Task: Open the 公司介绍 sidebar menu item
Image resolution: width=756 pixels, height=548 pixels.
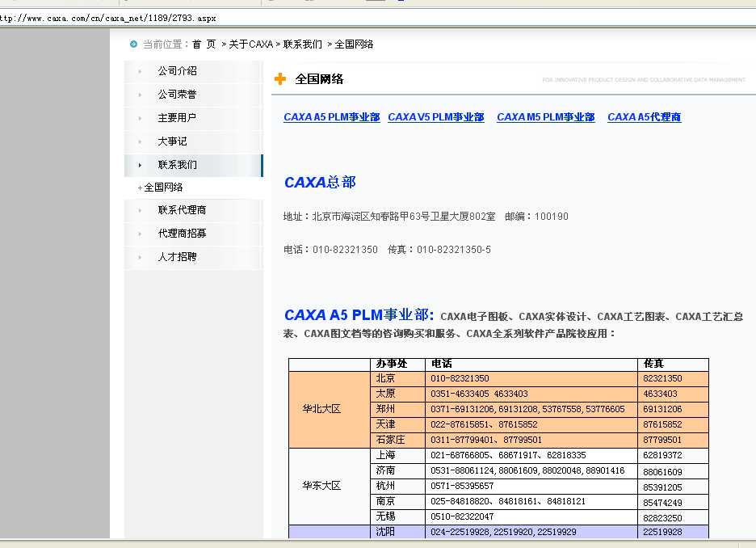Action: tap(178, 71)
